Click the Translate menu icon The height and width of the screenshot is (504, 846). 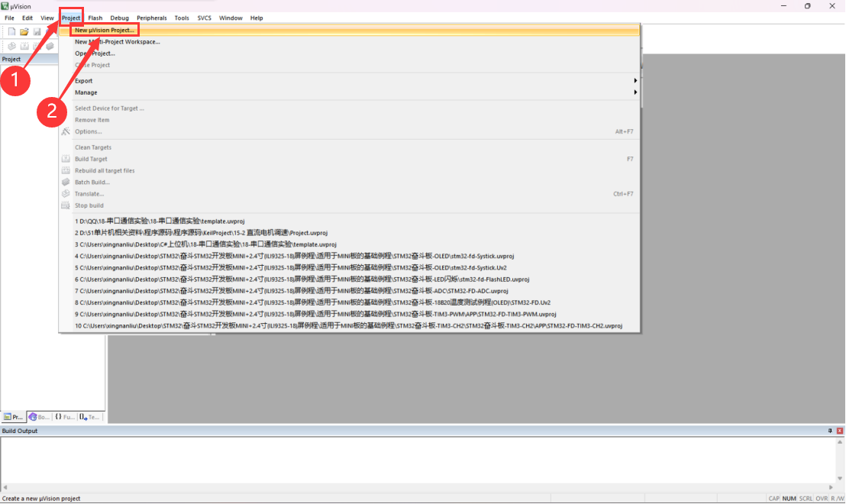tap(66, 194)
